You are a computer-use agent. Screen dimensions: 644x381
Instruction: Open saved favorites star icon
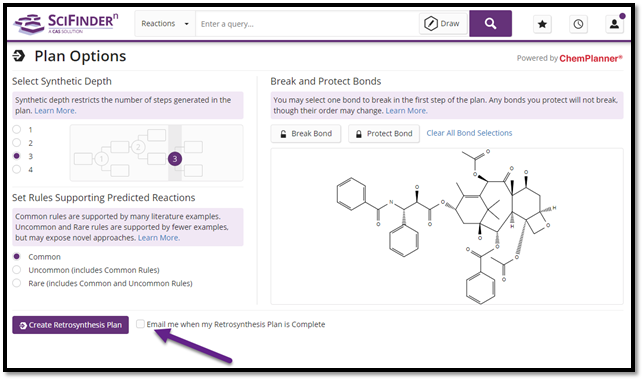tap(542, 24)
